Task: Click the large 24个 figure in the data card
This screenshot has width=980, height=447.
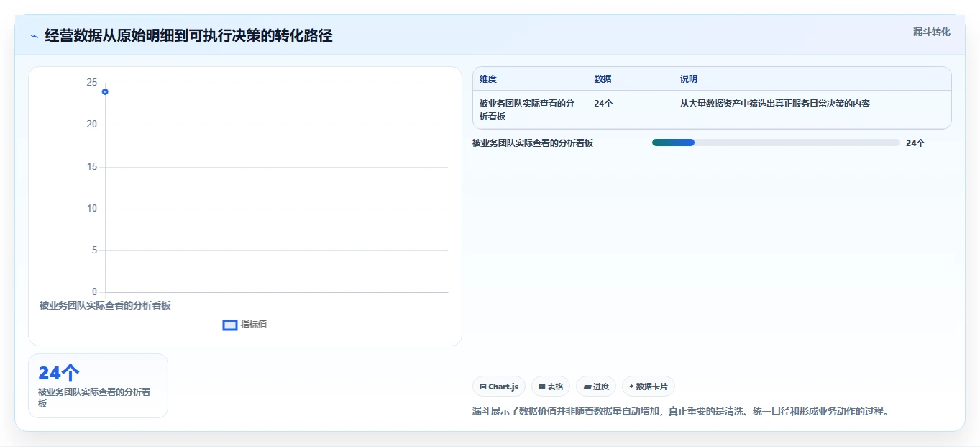Action: tap(59, 373)
